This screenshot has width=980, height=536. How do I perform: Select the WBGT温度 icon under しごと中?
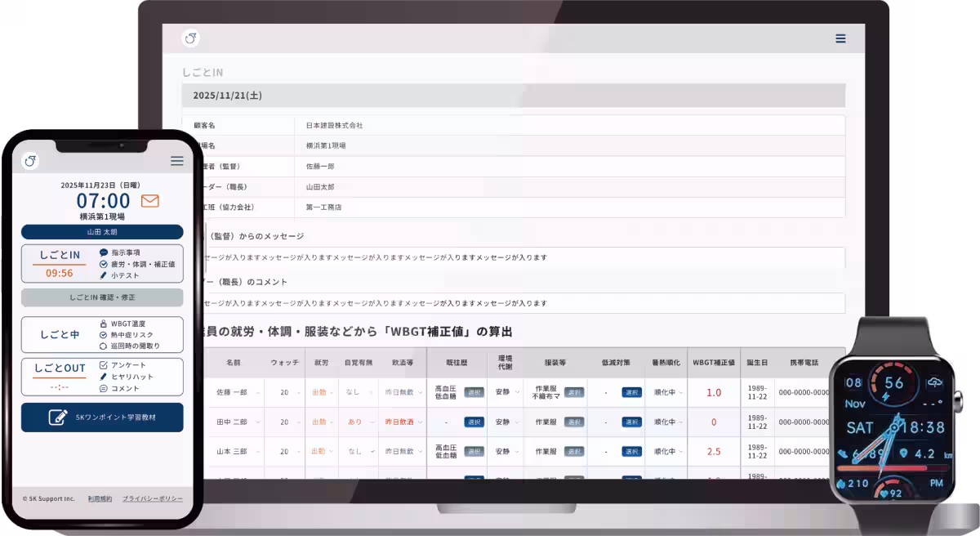tap(102, 322)
